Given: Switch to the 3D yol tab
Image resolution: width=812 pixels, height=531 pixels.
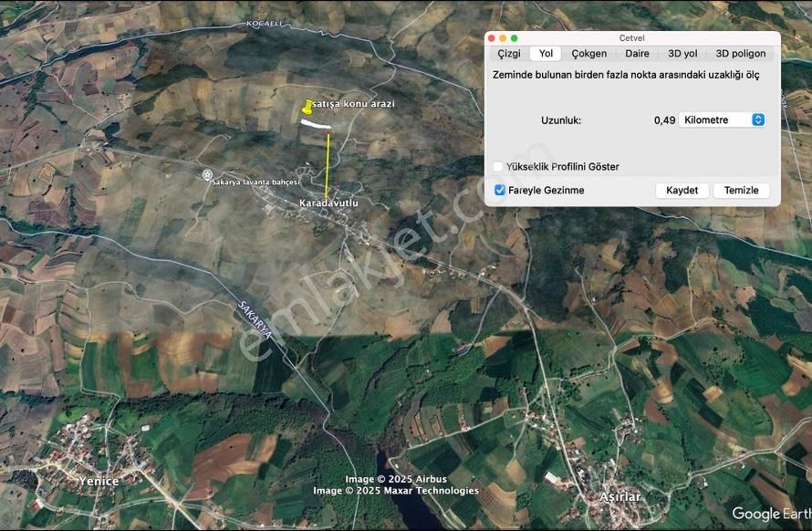Looking at the screenshot, I should click(681, 53).
